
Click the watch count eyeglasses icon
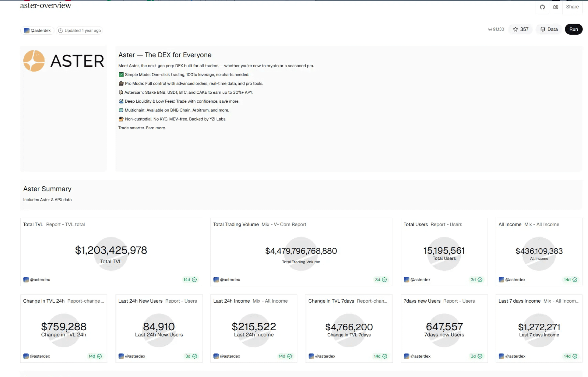tap(491, 29)
